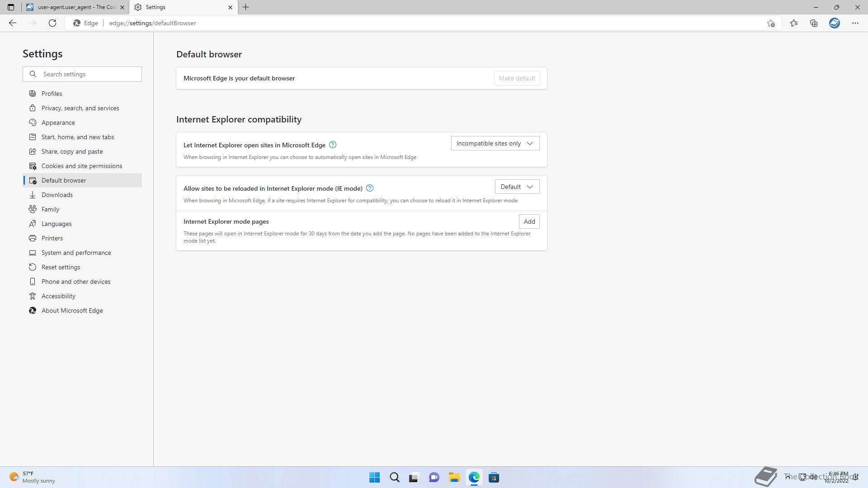The height and width of the screenshot is (488, 868).
Task: Open System and performance settings
Action: click(82, 253)
